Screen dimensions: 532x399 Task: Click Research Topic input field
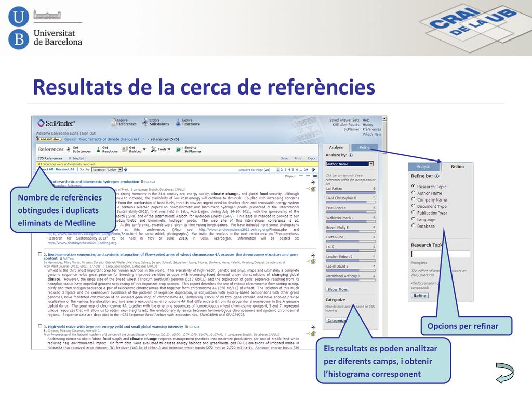click(x=441, y=254)
